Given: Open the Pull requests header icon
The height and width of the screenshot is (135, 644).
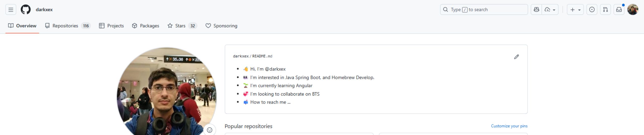Looking at the screenshot, I should click(606, 10).
